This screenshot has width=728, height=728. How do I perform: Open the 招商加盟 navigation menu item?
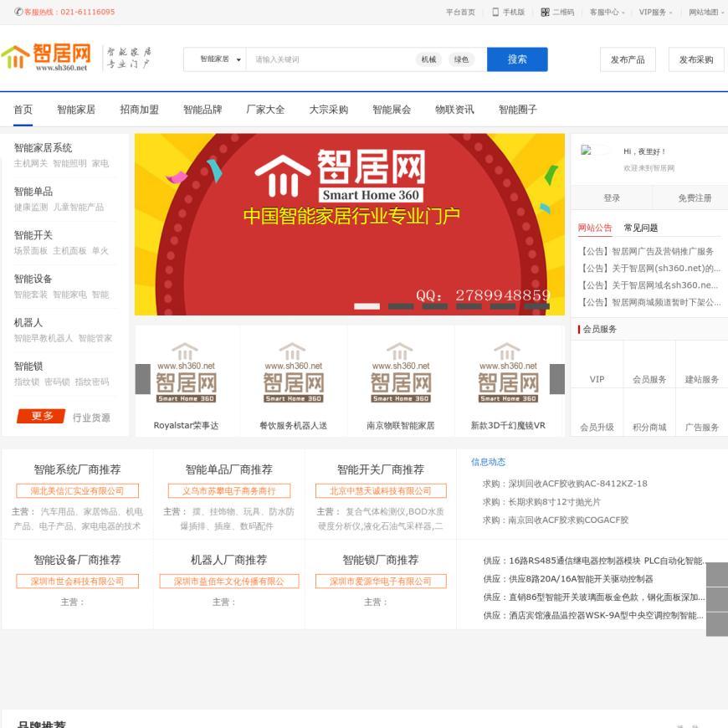(139, 110)
